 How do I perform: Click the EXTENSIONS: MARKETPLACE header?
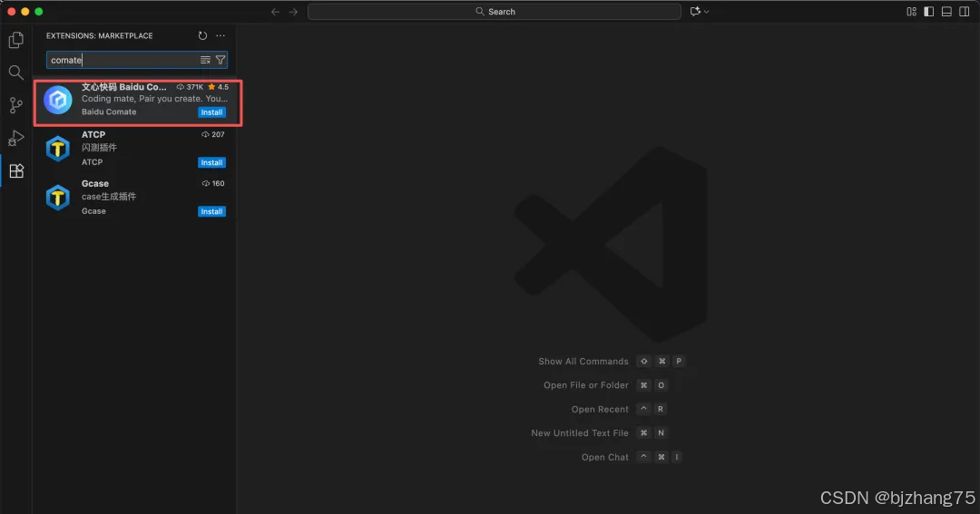(x=100, y=35)
